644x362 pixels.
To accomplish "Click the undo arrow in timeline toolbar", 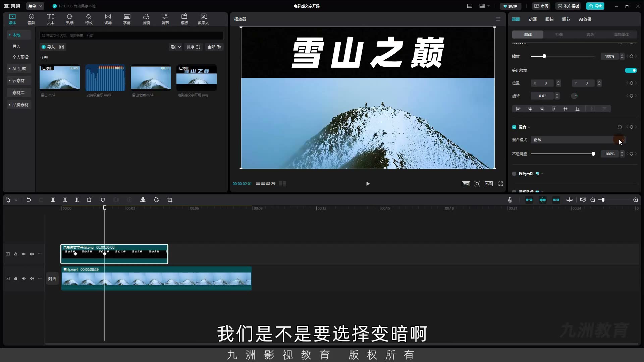I will [x=29, y=200].
